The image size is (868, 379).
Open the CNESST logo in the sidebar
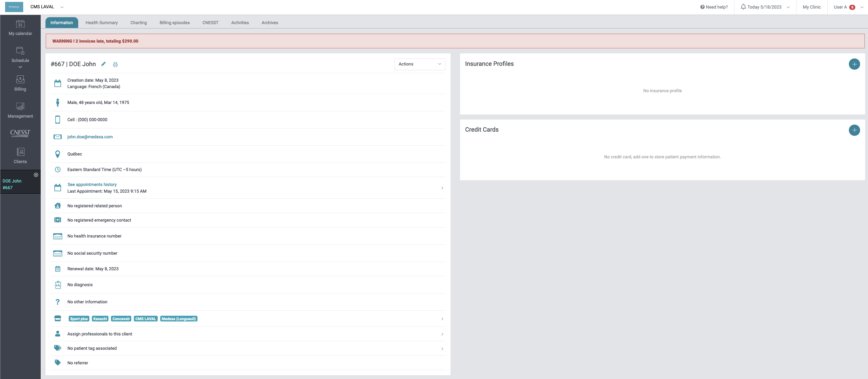point(20,133)
